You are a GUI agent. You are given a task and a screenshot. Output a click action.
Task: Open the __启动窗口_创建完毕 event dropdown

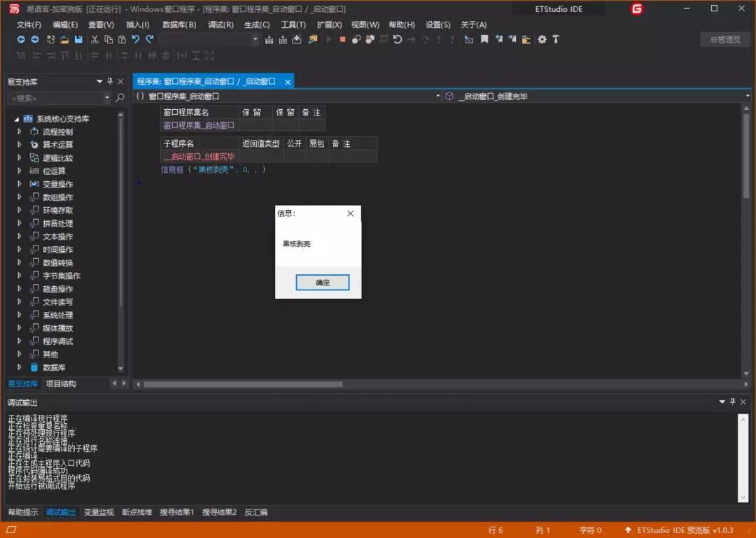click(x=746, y=95)
